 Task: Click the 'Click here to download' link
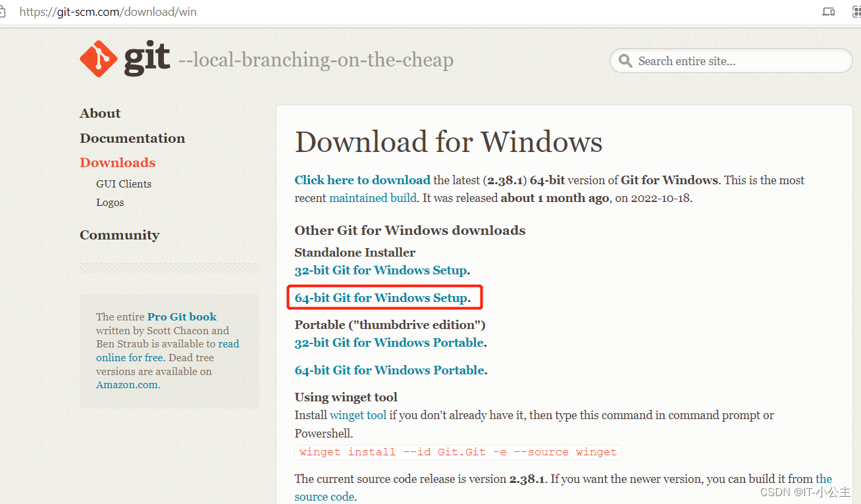pyautogui.click(x=362, y=180)
